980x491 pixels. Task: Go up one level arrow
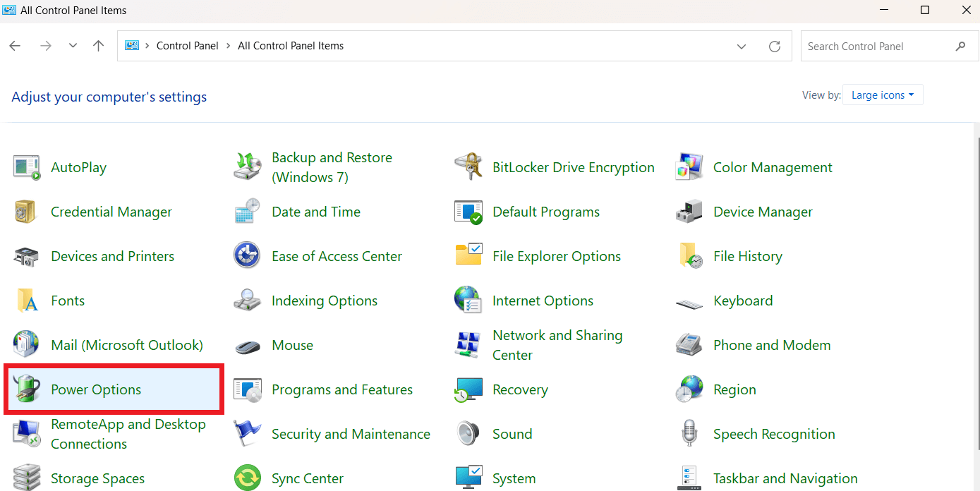coord(99,46)
